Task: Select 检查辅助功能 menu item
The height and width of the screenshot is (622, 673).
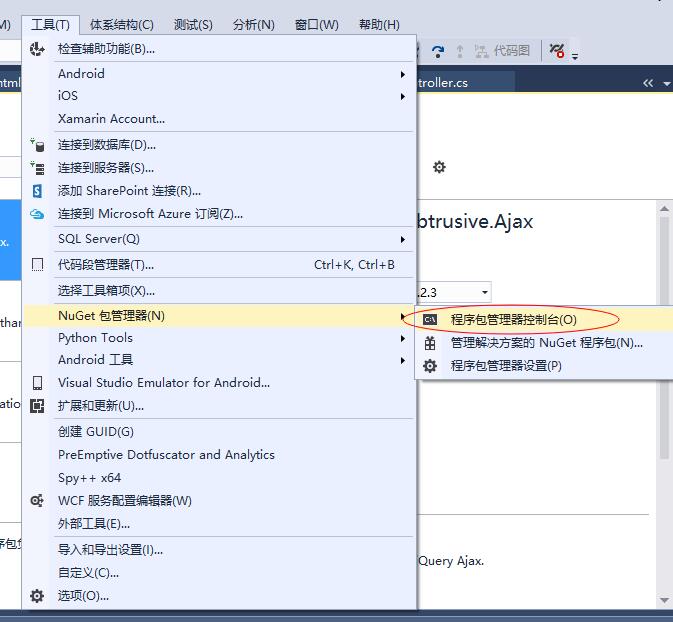Action: point(219,49)
